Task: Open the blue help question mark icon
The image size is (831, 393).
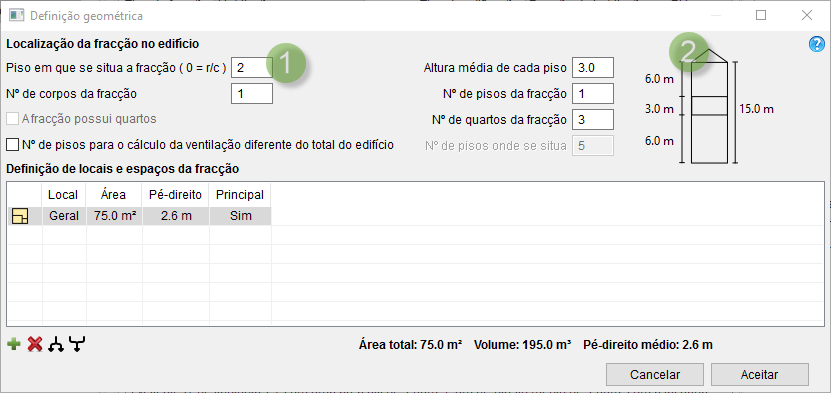Action: tap(816, 44)
